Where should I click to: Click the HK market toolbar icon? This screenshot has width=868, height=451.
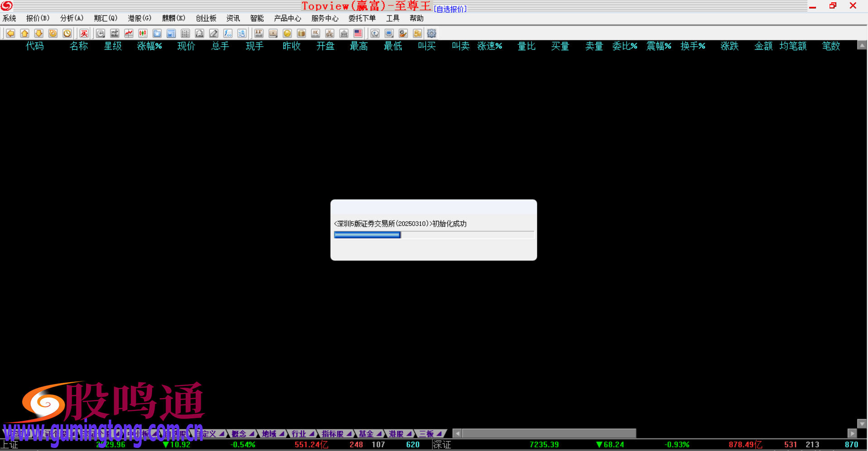(316, 33)
